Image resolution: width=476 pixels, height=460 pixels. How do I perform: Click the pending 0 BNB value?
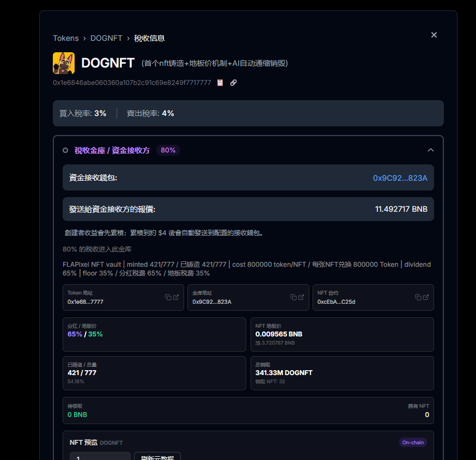(77, 414)
